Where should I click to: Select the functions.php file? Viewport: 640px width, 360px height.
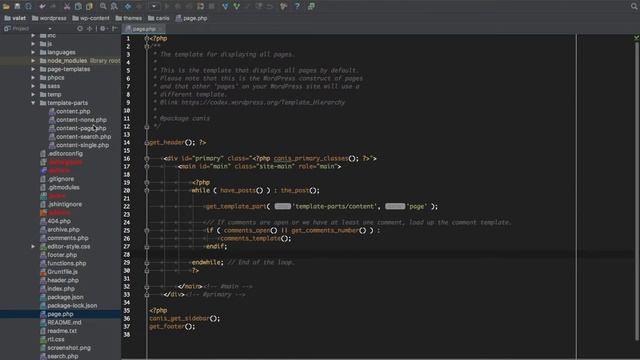[x=63, y=263]
